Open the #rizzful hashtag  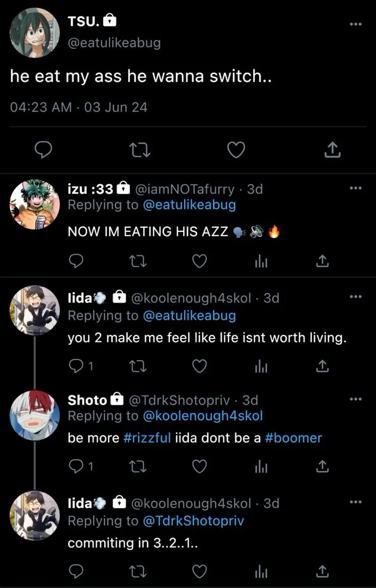147,438
